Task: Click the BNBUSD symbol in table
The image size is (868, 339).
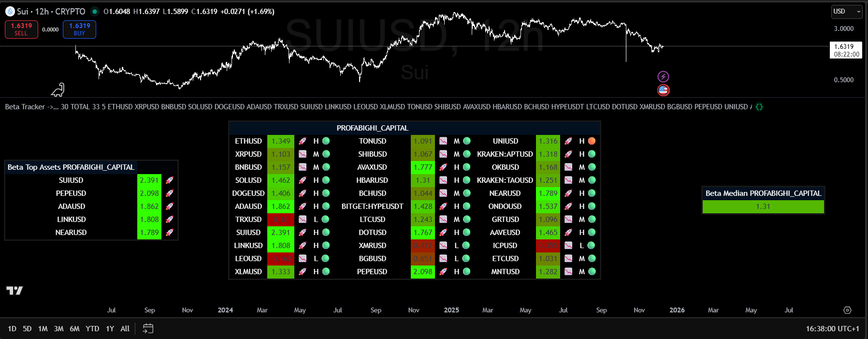Action: pos(248,167)
